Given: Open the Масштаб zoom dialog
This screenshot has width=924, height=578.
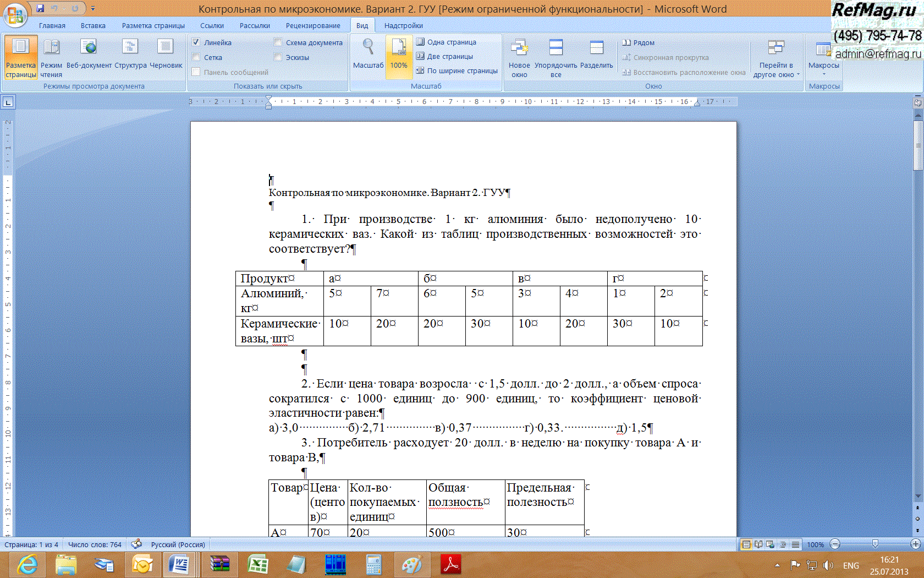Looking at the screenshot, I should (368, 55).
